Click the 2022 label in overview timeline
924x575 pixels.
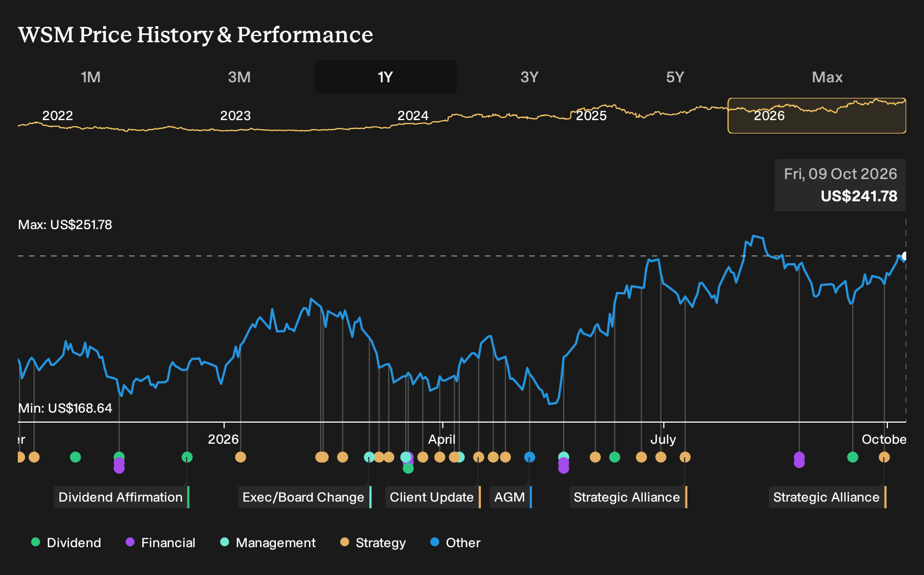click(58, 116)
